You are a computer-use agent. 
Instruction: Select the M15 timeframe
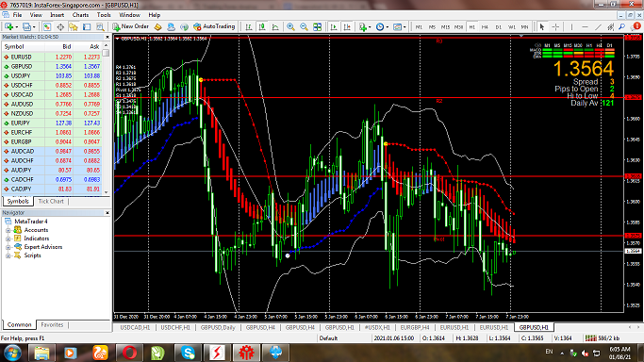click(x=445, y=27)
